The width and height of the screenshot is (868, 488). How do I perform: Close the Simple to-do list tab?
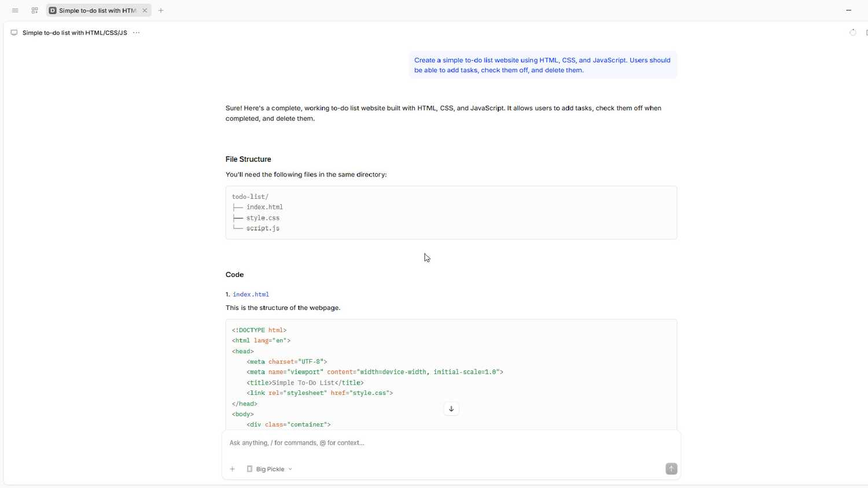(x=145, y=10)
